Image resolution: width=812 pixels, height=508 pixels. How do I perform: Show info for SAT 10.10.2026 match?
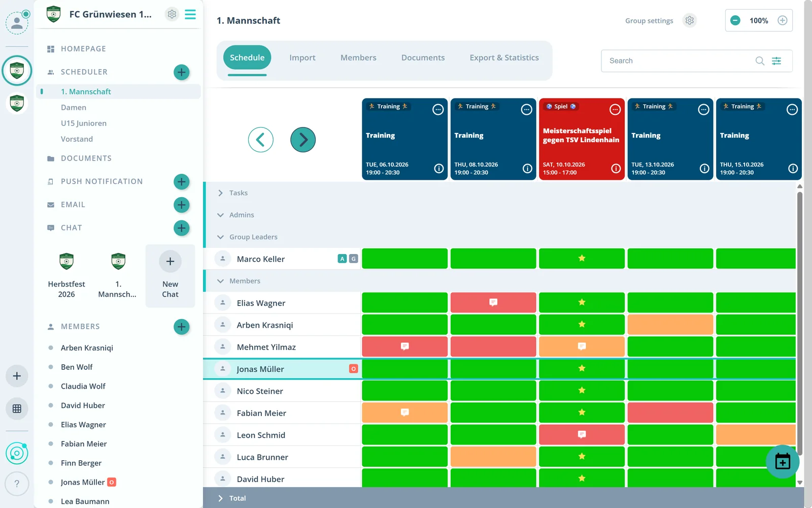point(616,169)
